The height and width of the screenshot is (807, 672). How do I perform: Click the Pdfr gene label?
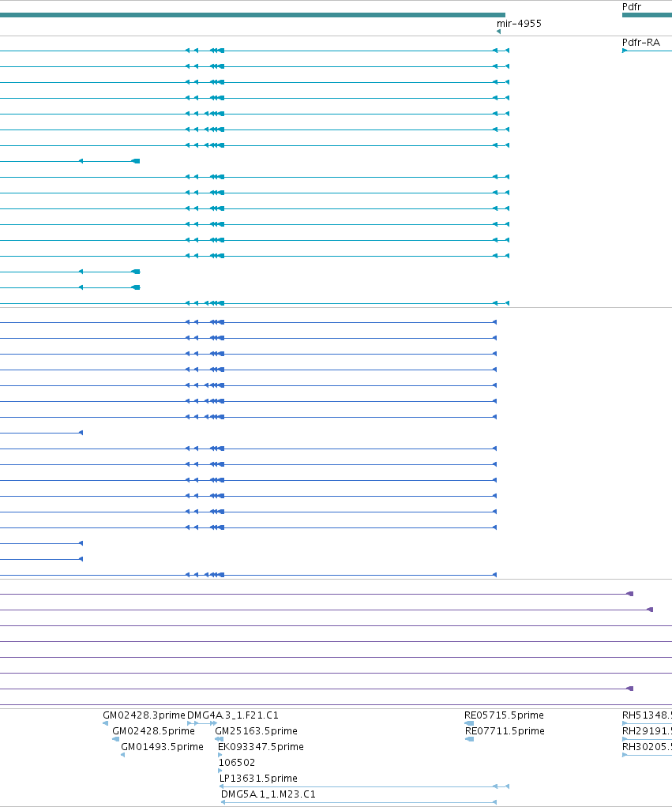click(x=632, y=6)
